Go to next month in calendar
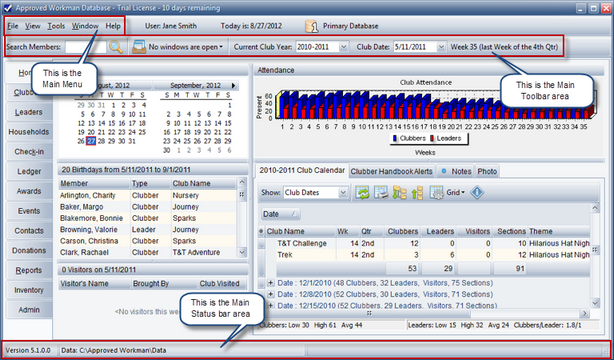Screen dimensions: 614x360 pos(234,85)
